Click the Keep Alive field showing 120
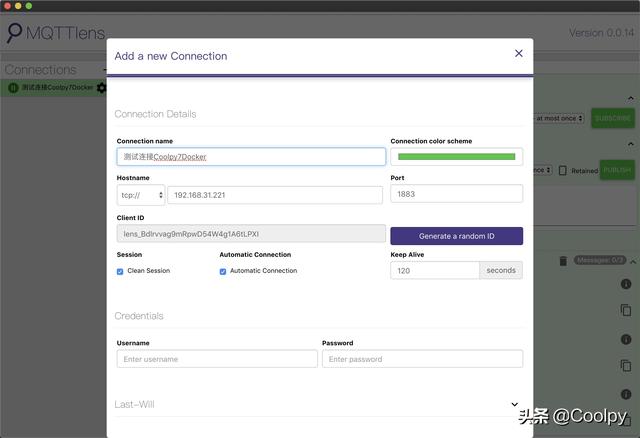640x438 pixels. (435, 271)
